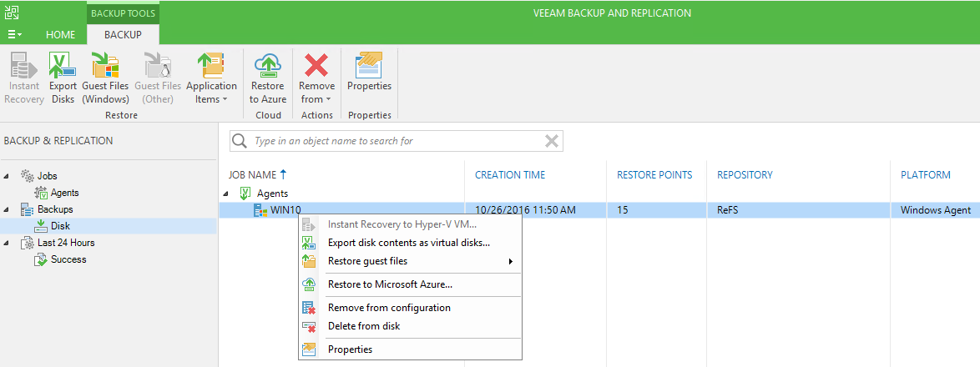
Task: Choose Remove from configuration menu entry
Action: point(389,308)
